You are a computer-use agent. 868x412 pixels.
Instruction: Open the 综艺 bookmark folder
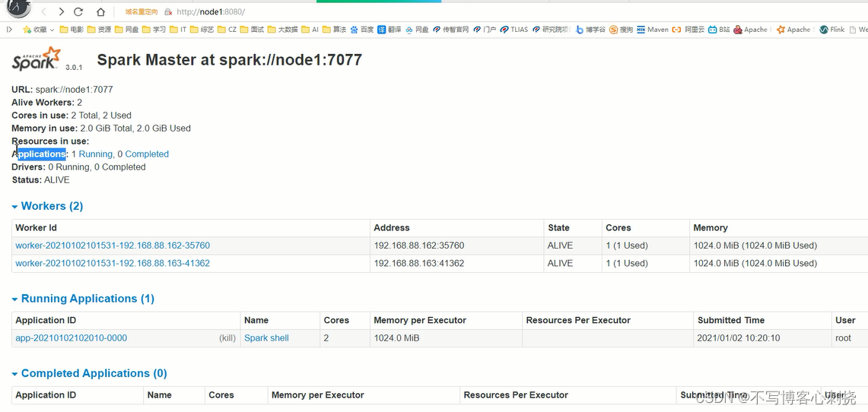(x=202, y=30)
